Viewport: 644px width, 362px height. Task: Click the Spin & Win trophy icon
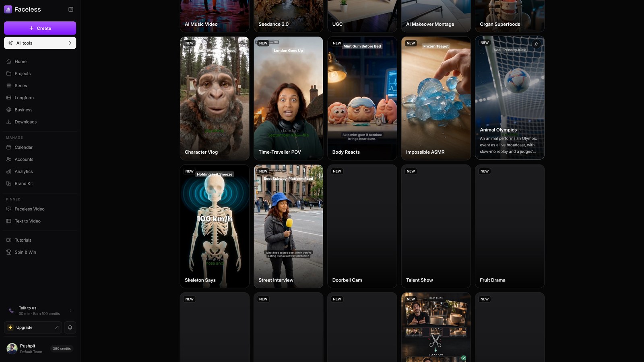[x=9, y=252]
